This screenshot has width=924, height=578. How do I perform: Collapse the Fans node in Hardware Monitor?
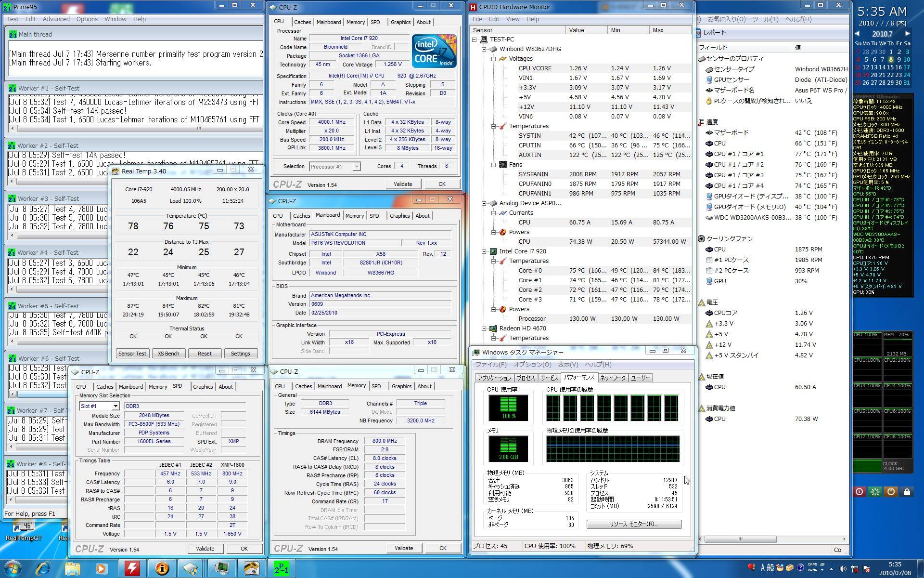point(493,165)
